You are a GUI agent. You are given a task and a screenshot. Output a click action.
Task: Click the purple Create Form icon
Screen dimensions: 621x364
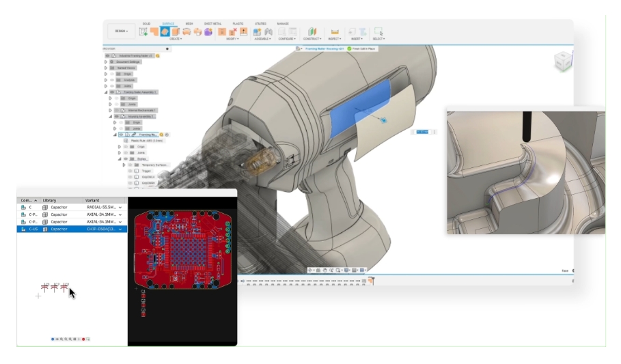(x=208, y=31)
